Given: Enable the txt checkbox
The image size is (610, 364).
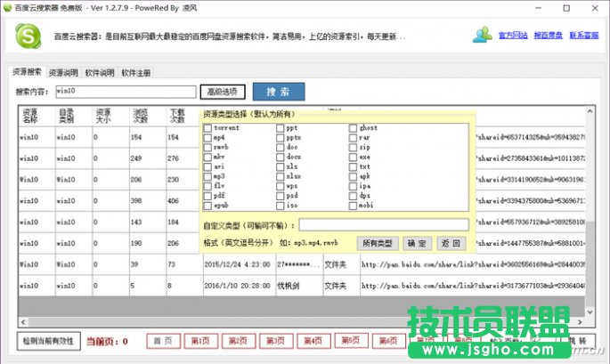Looking at the screenshot, I should click(x=353, y=166).
